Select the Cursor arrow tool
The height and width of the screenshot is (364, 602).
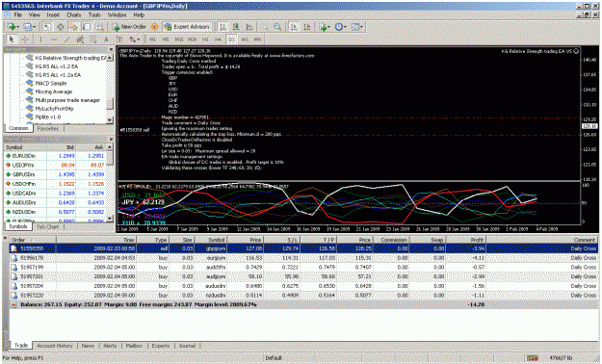click(x=11, y=39)
